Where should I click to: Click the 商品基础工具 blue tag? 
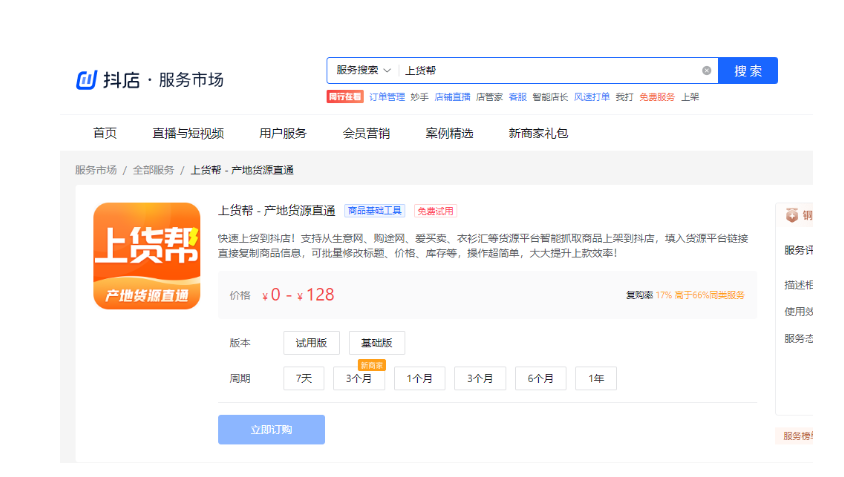pos(375,211)
